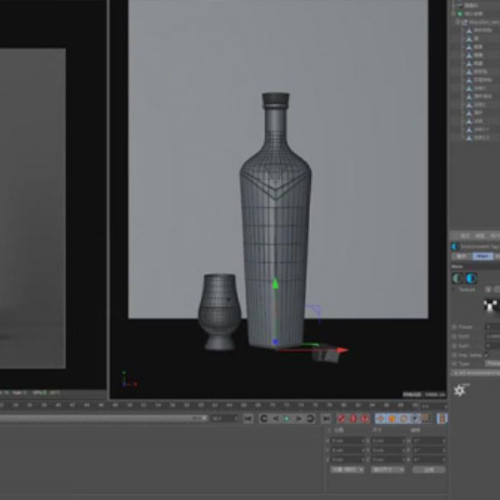
Task: Click the green Y-axis arrow handle
Action: 275,284
